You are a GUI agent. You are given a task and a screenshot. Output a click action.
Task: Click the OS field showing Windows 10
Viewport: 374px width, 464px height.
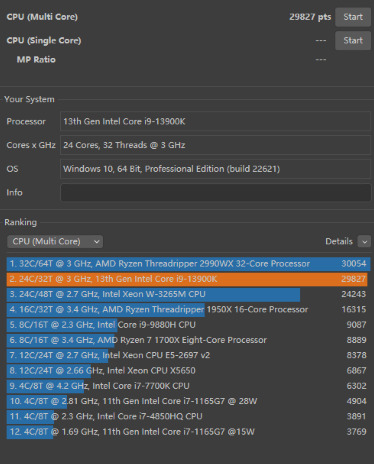click(215, 169)
